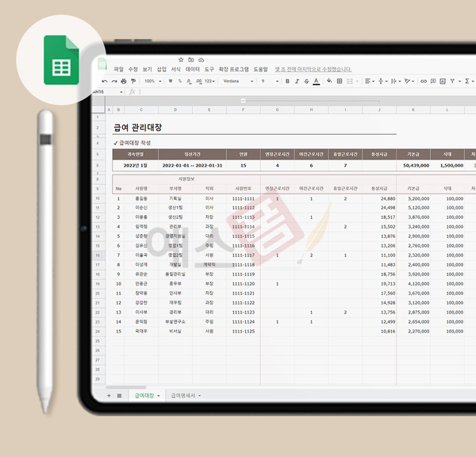Open the Verdana font dropdown

tap(238, 81)
